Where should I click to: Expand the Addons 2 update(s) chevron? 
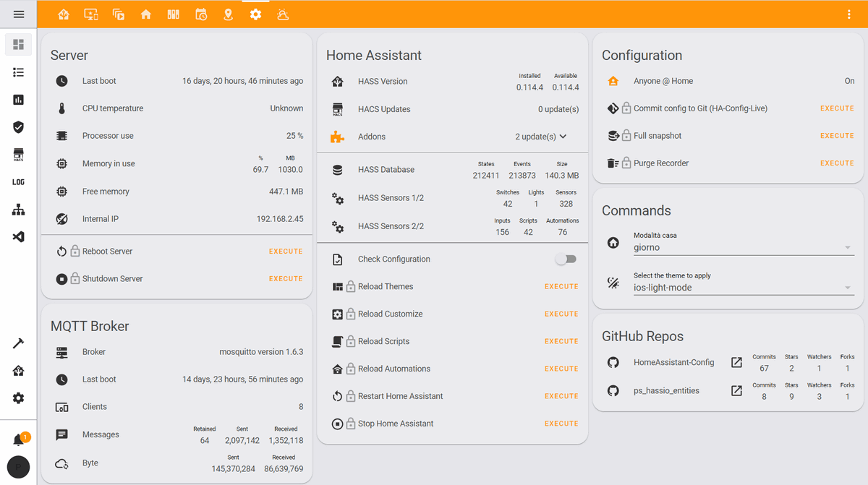pos(563,137)
